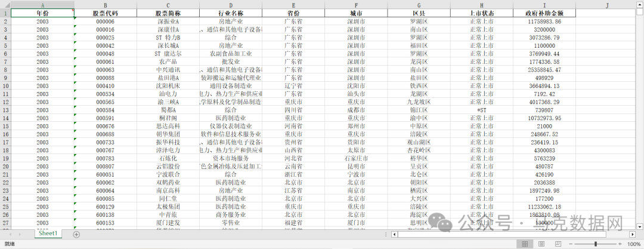The height and width of the screenshot is (249, 644).
Task: Select the cell containing 汕头市
Action: click(356, 94)
